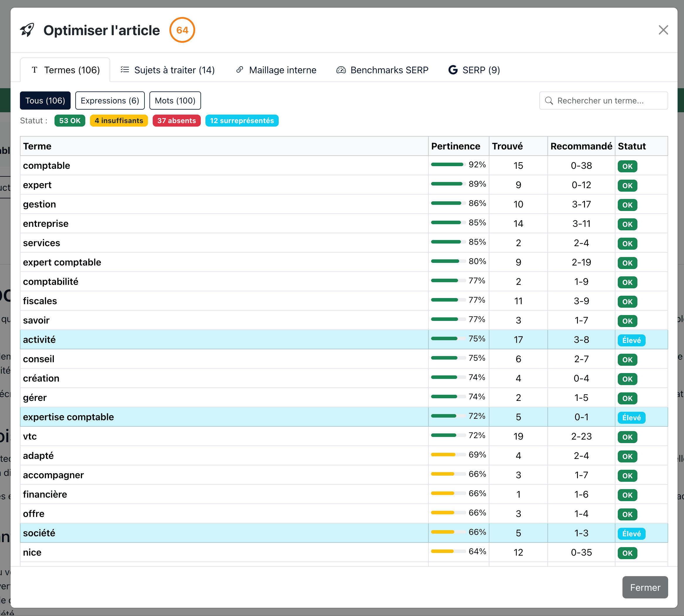Image resolution: width=684 pixels, height=616 pixels.
Task: Click the Élevé badge on the activité row
Action: coord(631,340)
